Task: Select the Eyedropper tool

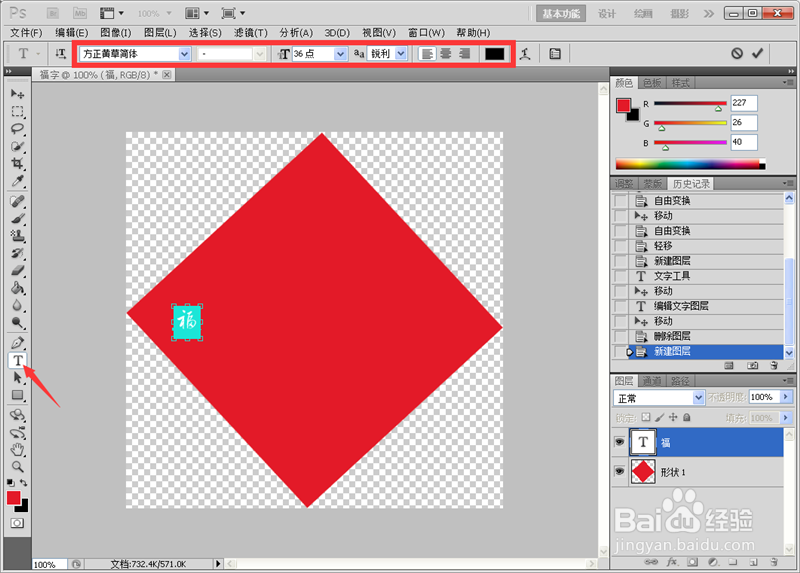Action: click(x=17, y=181)
